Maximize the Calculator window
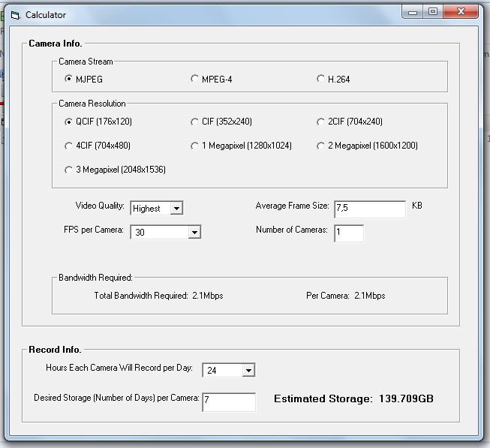 [x=433, y=12]
